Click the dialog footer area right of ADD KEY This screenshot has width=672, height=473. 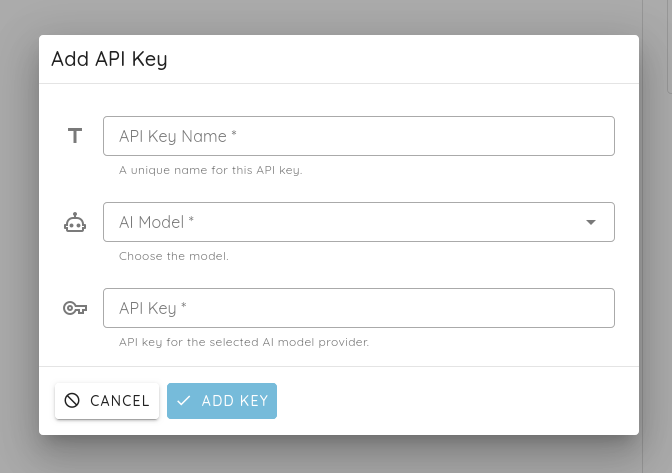tap(460, 401)
